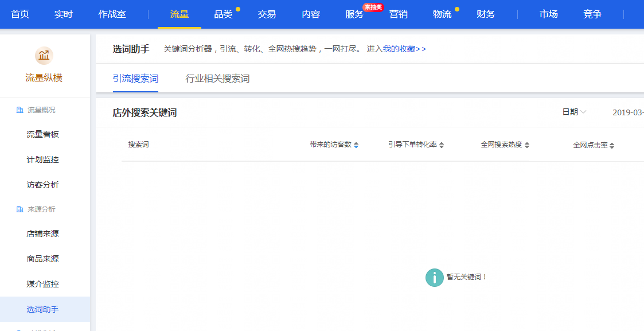Click the 流量概况 section building icon
The width and height of the screenshot is (644, 331).
tap(19, 110)
